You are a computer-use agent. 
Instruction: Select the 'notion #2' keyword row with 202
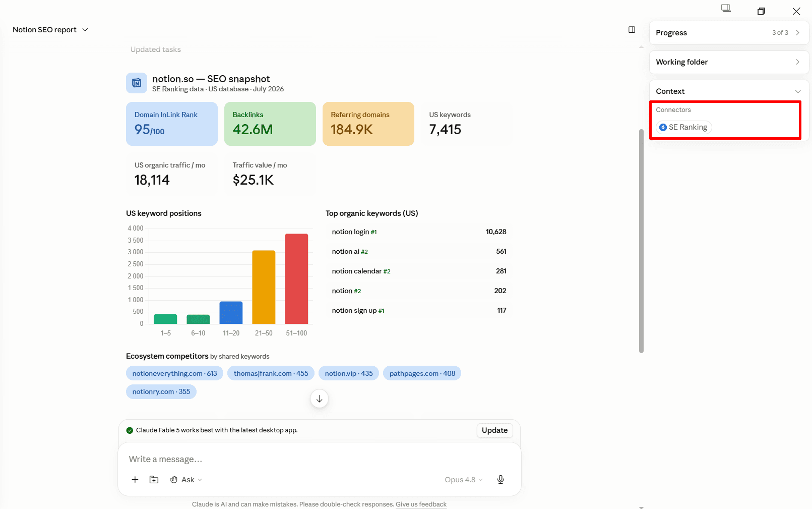(419, 291)
